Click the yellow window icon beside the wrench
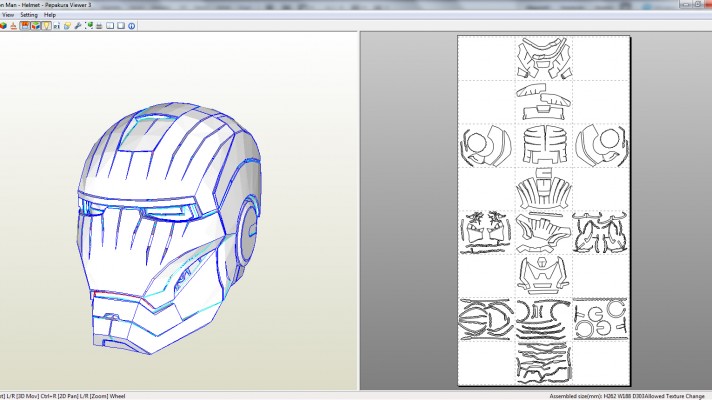The height and width of the screenshot is (400, 712). click(x=67, y=26)
